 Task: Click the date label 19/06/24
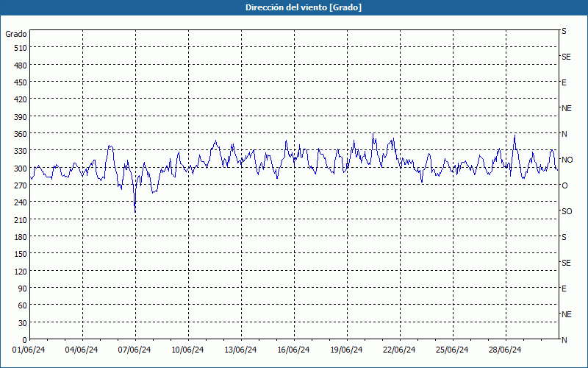point(346,350)
